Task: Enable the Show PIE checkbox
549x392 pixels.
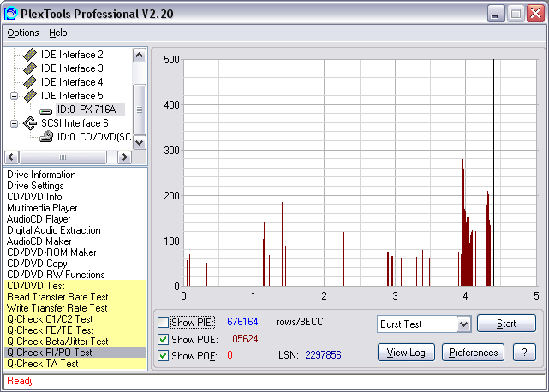Action: pos(164,322)
